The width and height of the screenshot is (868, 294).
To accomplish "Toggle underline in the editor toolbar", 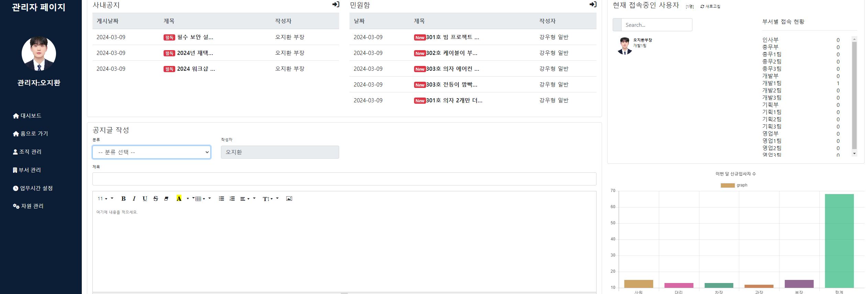I will point(145,199).
